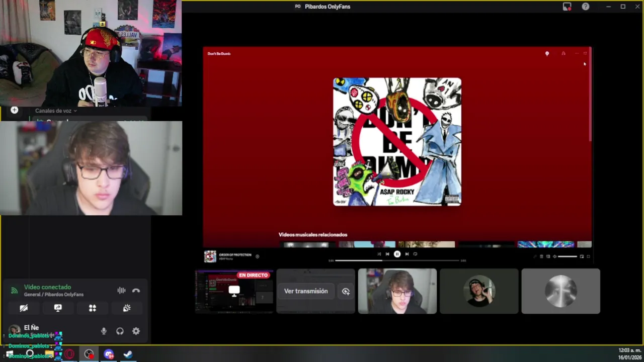The height and width of the screenshot is (362, 644).
Task: Toggle shuffle in the player
Action: click(x=379, y=254)
